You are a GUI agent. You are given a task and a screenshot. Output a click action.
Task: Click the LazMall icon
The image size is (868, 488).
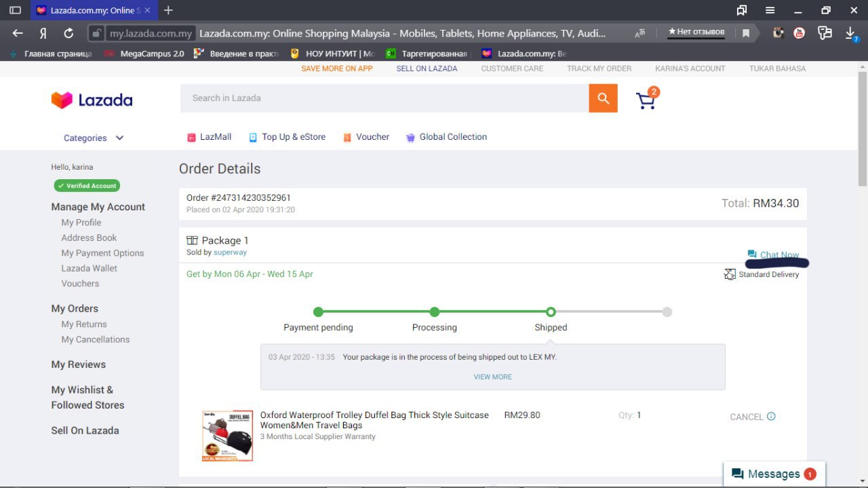pos(191,137)
